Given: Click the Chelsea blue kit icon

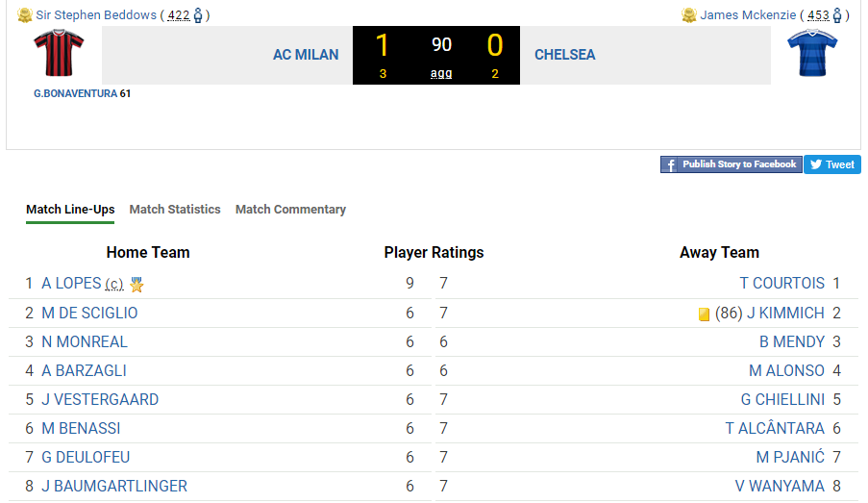Looking at the screenshot, I should pyautogui.click(x=812, y=54).
